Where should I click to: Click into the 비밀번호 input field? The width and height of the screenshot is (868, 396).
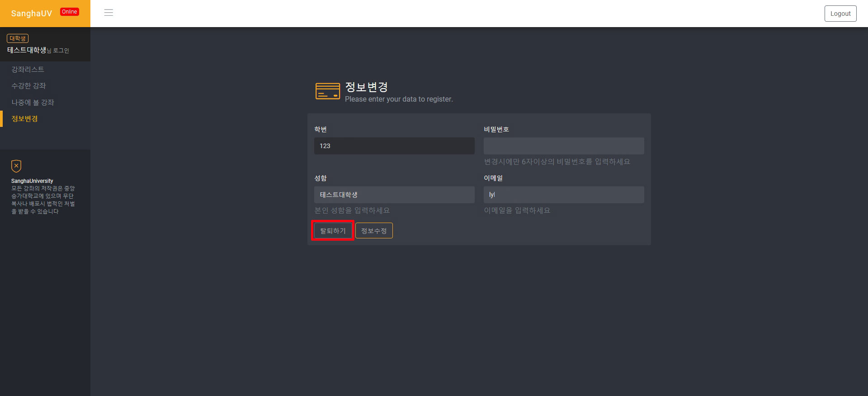564,146
